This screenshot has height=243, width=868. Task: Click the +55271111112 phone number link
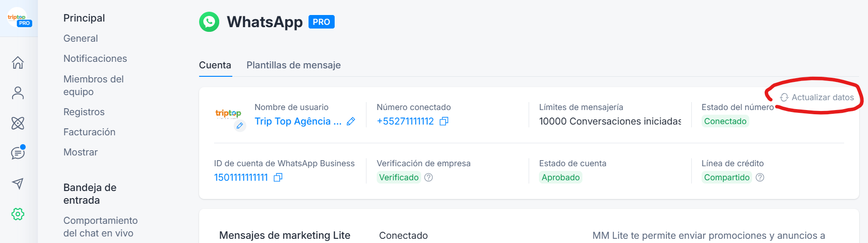(405, 121)
